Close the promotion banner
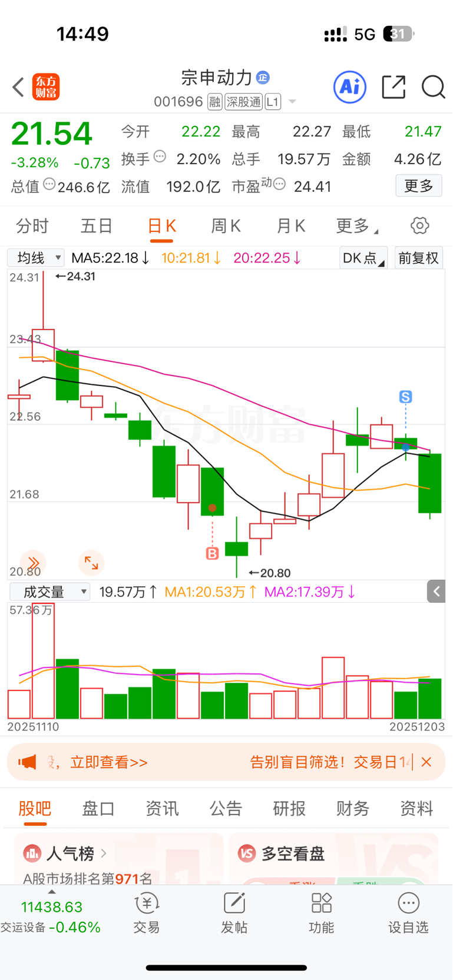453x980 pixels. 426,762
